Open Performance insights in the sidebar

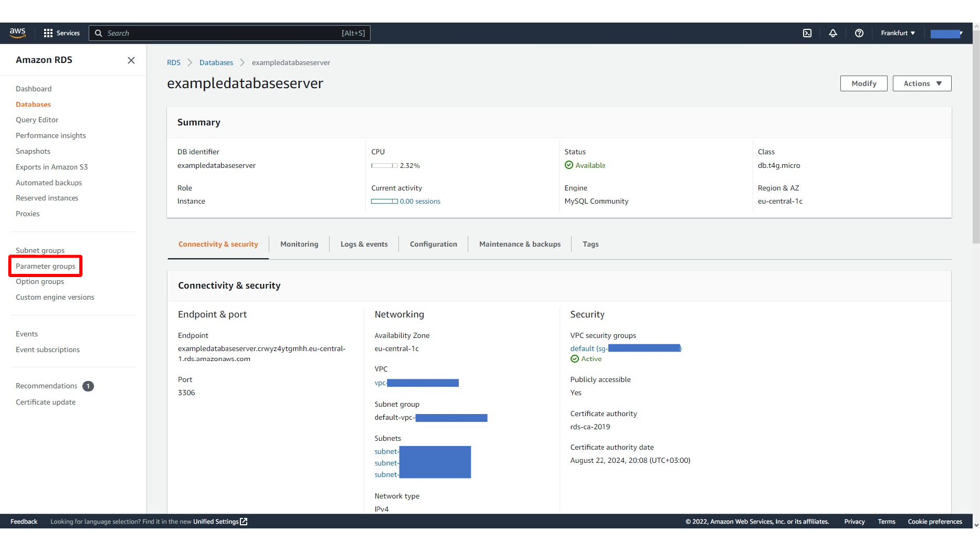point(51,135)
